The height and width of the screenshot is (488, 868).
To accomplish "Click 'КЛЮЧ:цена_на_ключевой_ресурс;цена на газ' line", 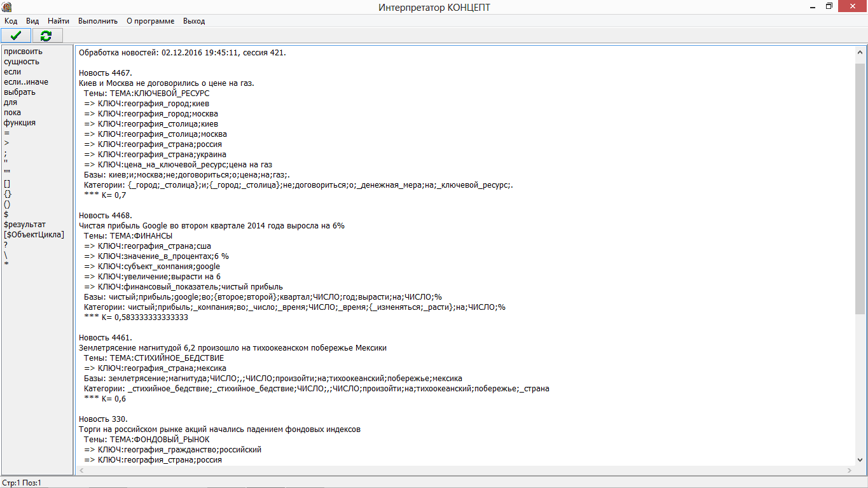I will tap(177, 164).
